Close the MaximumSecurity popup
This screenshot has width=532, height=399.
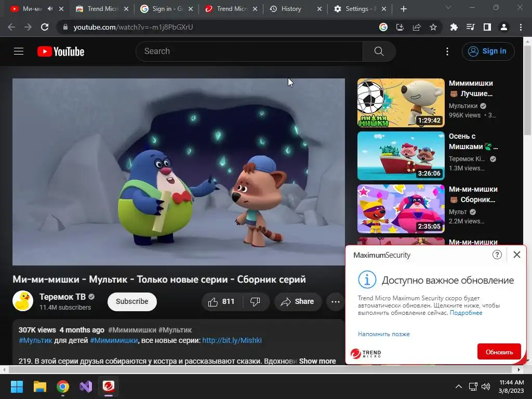(x=517, y=255)
